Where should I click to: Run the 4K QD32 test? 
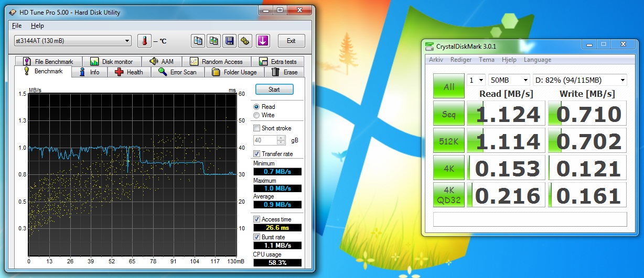click(449, 195)
